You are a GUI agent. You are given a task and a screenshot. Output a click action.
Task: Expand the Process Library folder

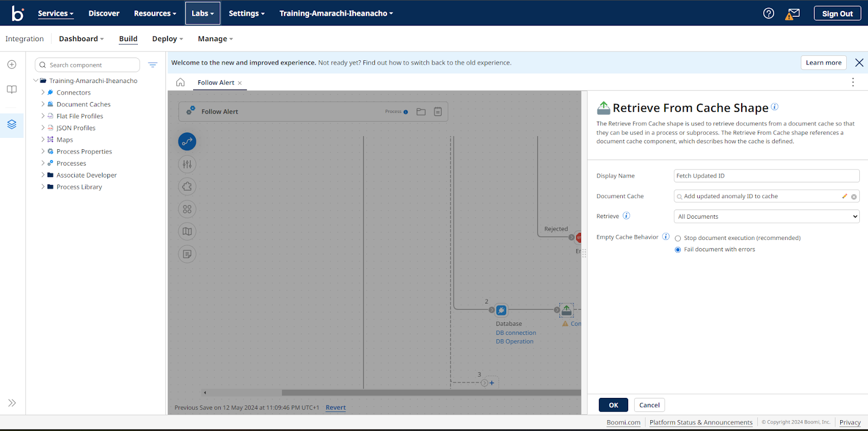point(43,187)
